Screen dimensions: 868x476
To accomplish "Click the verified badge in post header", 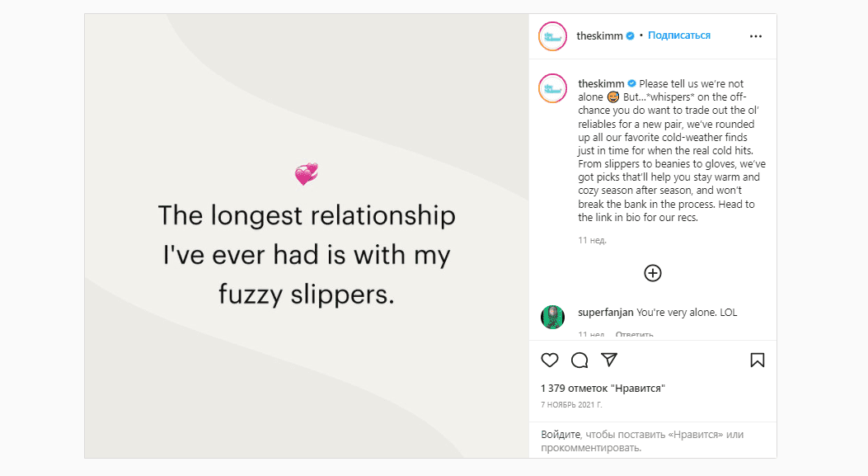I will tap(631, 36).
